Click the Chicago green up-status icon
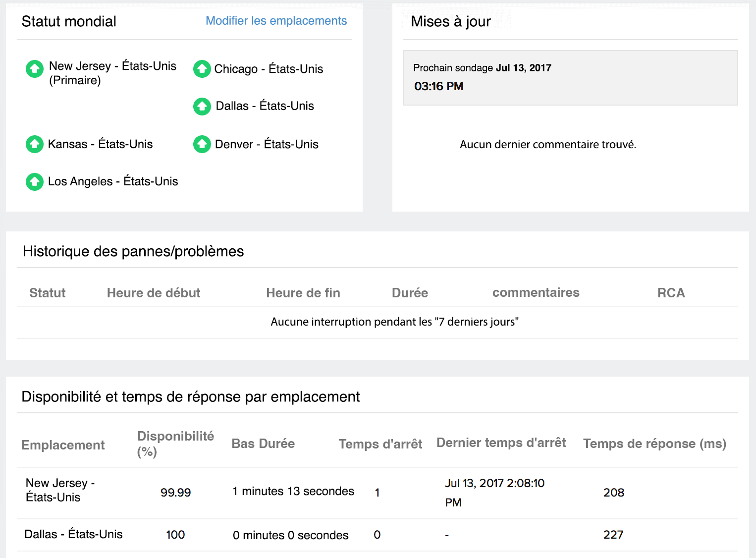This screenshot has height=558, width=756. 202,69
